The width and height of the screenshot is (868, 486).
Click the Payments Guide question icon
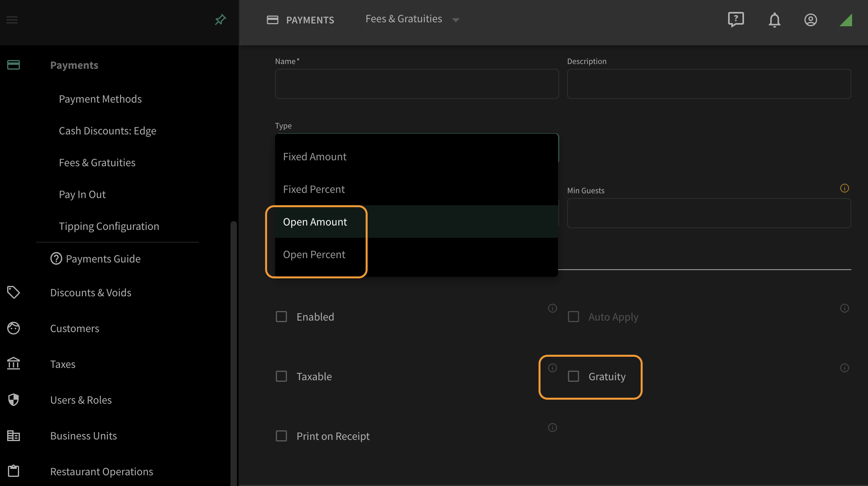point(56,259)
